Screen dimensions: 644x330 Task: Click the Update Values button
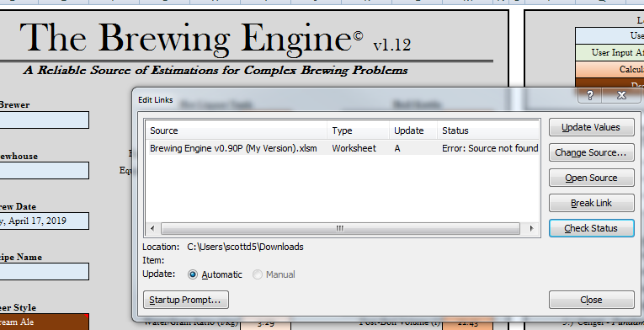pos(592,127)
